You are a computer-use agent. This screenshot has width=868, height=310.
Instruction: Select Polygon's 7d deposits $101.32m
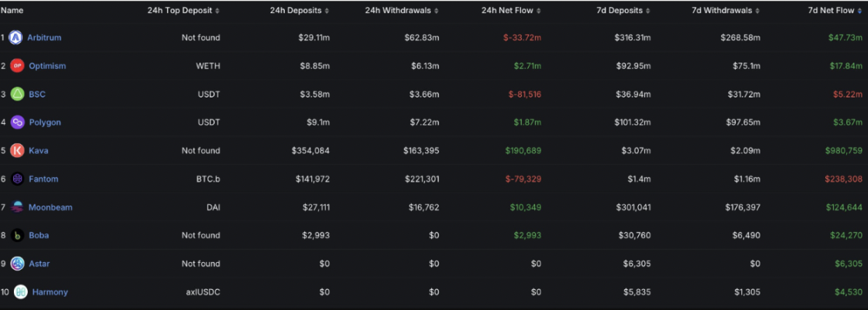click(x=633, y=122)
